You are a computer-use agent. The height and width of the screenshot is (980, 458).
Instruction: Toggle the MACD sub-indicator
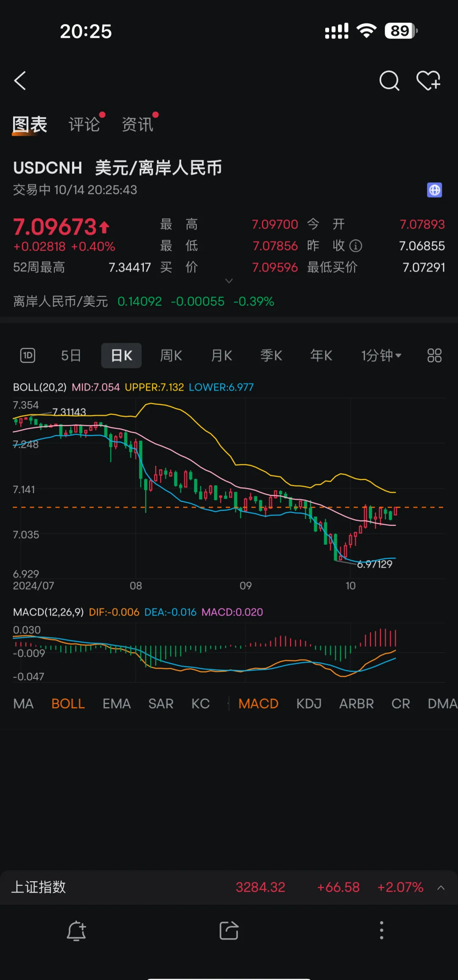point(258,704)
